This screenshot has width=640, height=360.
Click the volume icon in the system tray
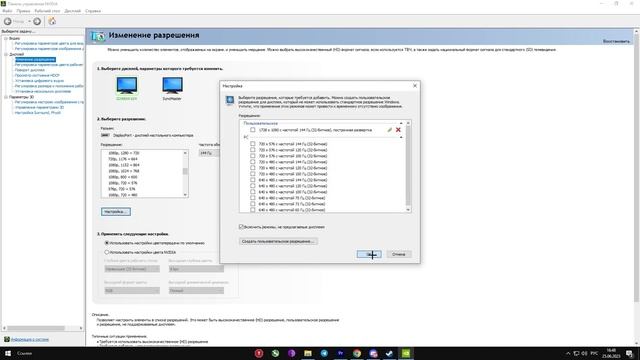pyautogui.click(x=584, y=353)
